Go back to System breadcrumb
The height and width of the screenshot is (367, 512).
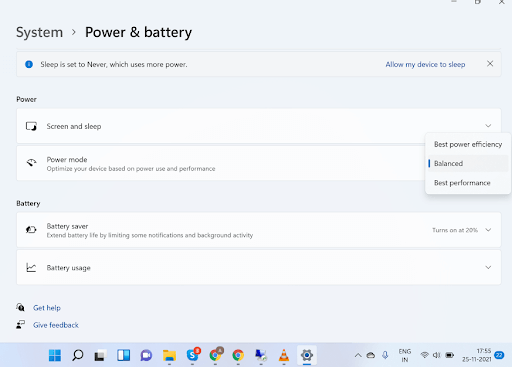point(39,32)
